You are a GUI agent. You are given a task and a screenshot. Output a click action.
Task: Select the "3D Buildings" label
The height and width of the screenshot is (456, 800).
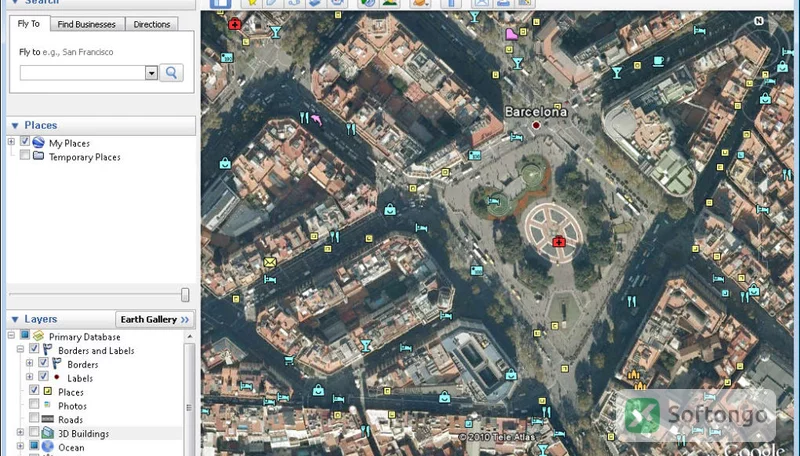83,434
